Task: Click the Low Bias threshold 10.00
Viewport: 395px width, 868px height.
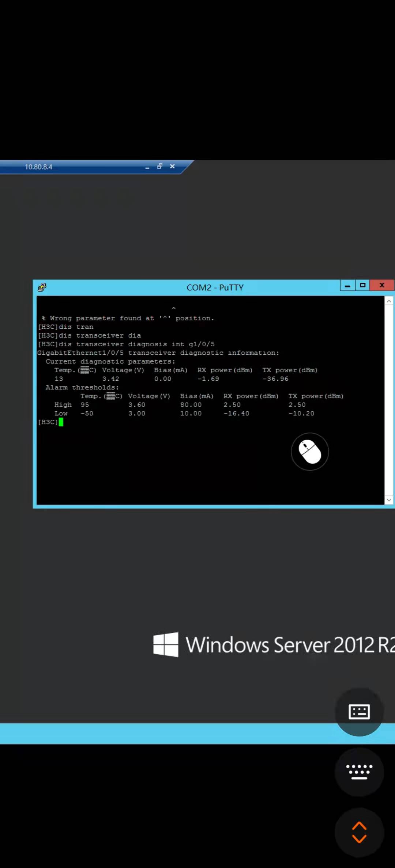Action: click(x=191, y=414)
